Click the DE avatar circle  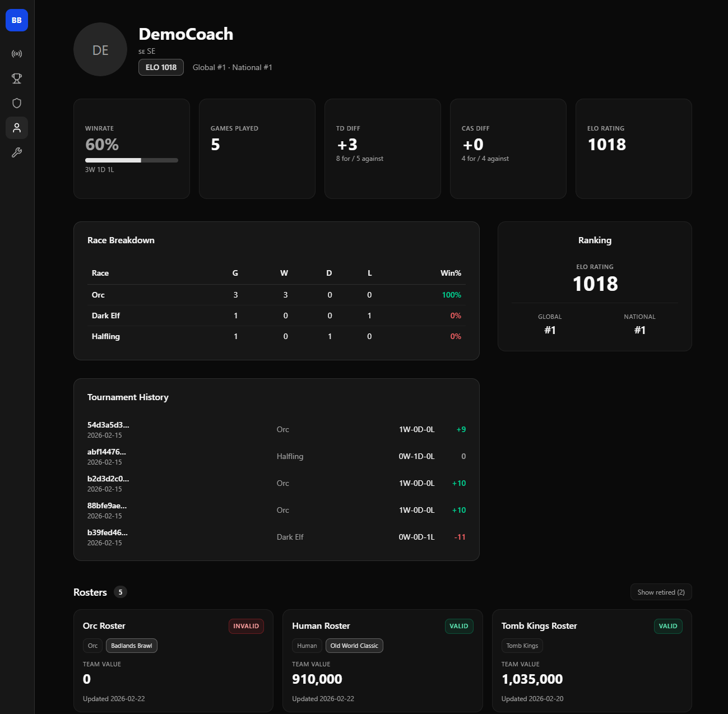coord(100,50)
